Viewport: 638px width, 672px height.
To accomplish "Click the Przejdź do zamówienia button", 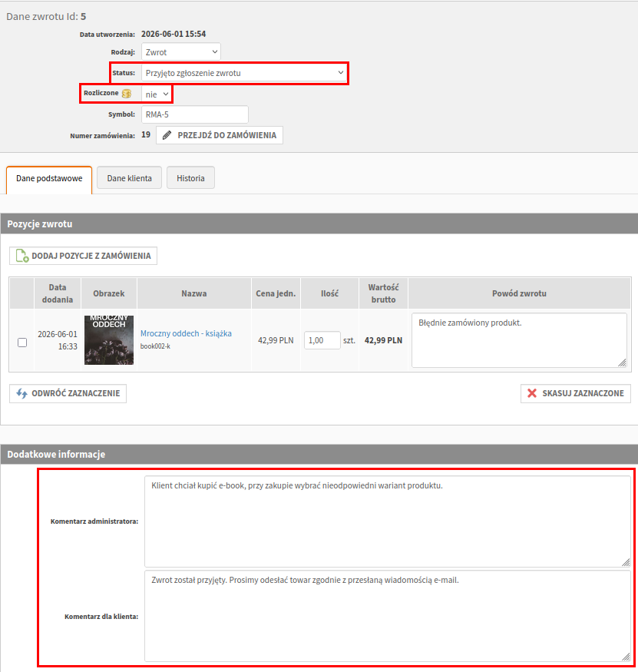I will coord(220,135).
